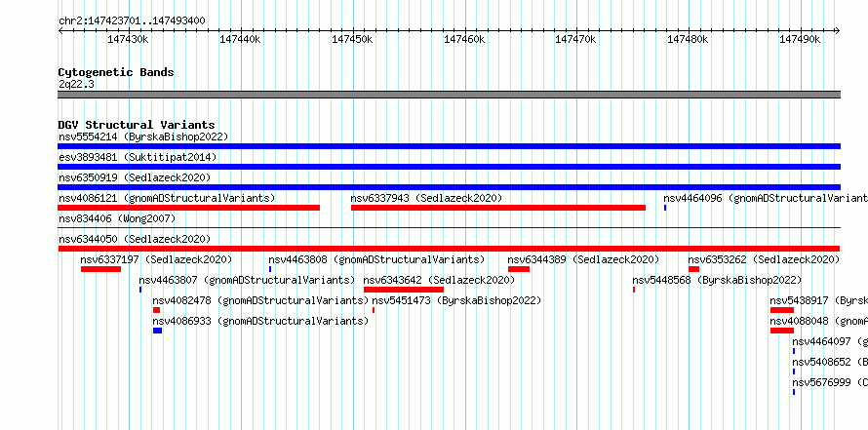Click the nsv834406 (Wong2007) label
The height and width of the screenshot is (430, 868).
(x=117, y=218)
